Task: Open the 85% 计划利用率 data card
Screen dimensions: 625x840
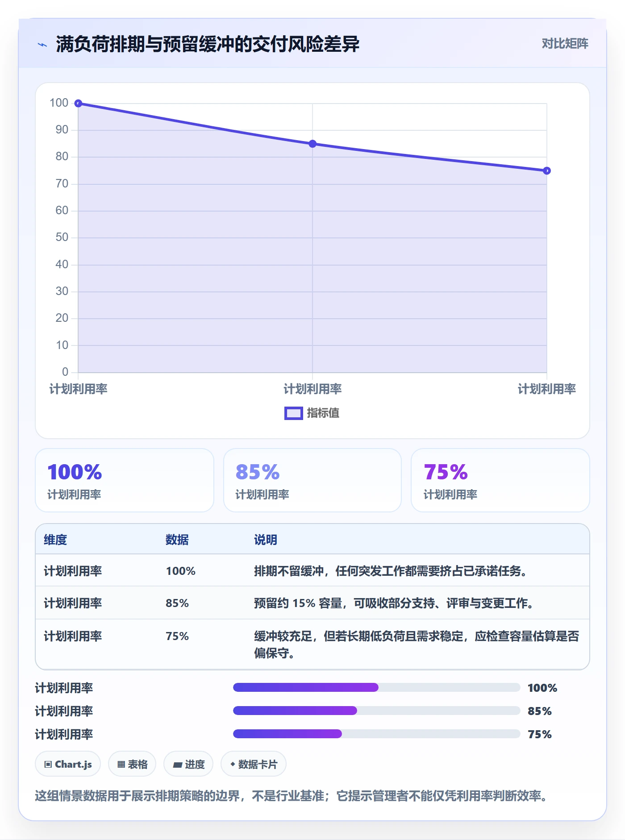Action: [312, 480]
